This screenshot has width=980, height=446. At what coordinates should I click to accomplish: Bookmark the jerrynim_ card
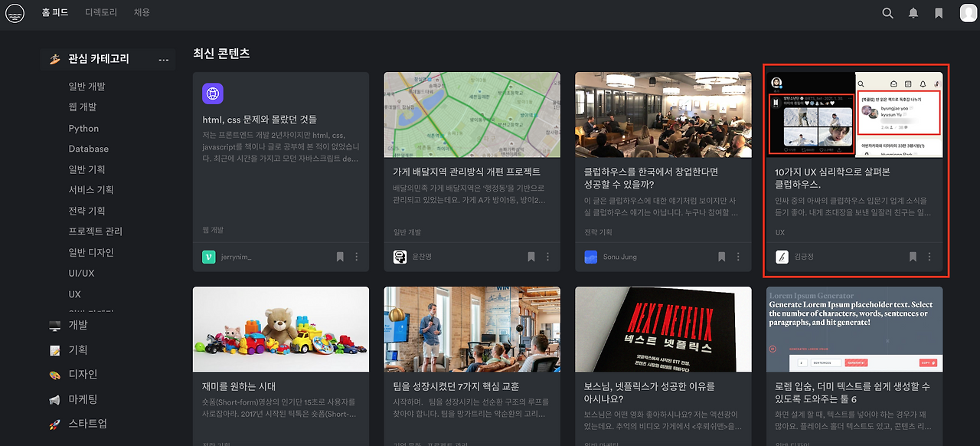[x=340, y=257]
